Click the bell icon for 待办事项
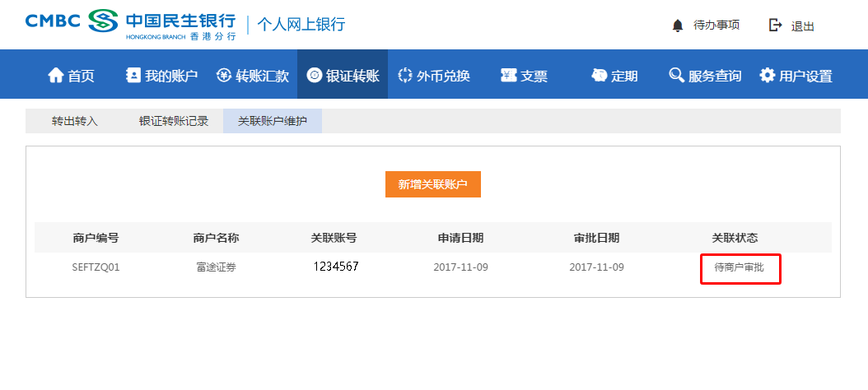The width and height of the screenshot is (868, 390). coord(678,26)
